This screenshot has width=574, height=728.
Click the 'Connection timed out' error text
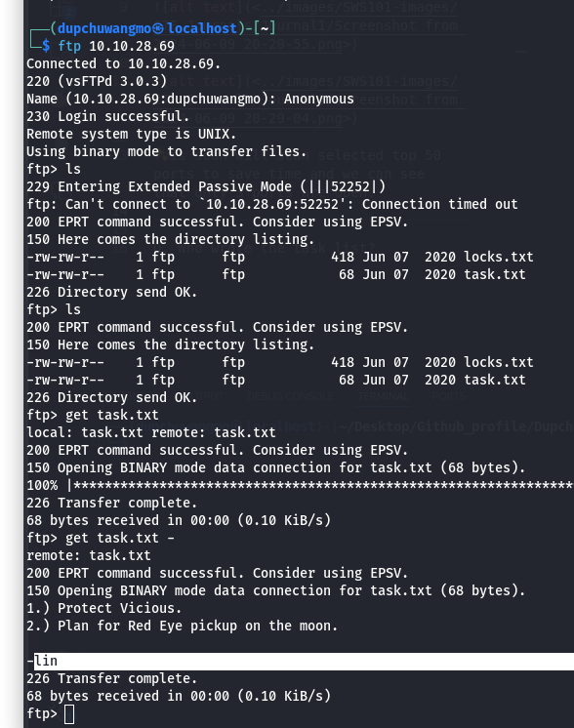(x=440, y=204)
